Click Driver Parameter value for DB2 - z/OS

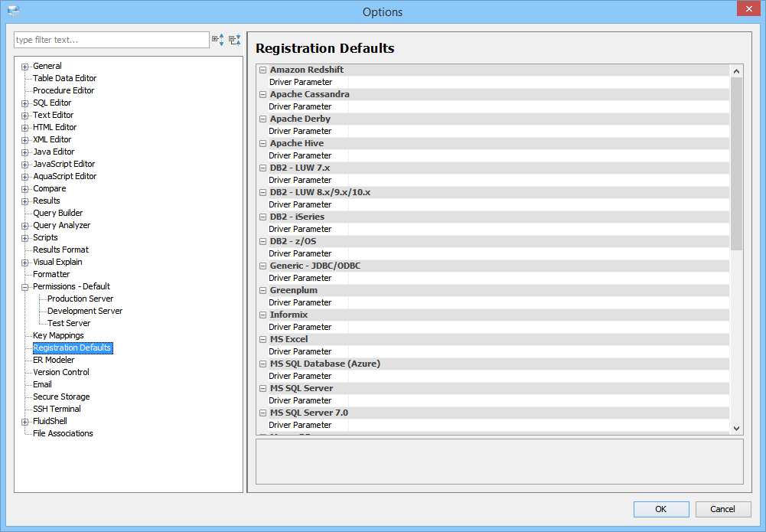(539, 253)
